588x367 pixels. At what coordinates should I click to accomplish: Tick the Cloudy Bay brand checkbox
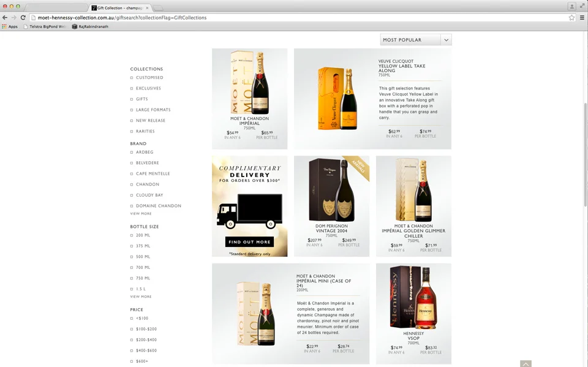pos(132,195)
